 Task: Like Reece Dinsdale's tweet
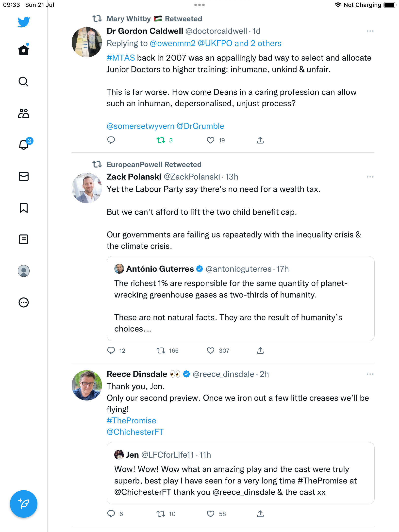coord(211,514)
